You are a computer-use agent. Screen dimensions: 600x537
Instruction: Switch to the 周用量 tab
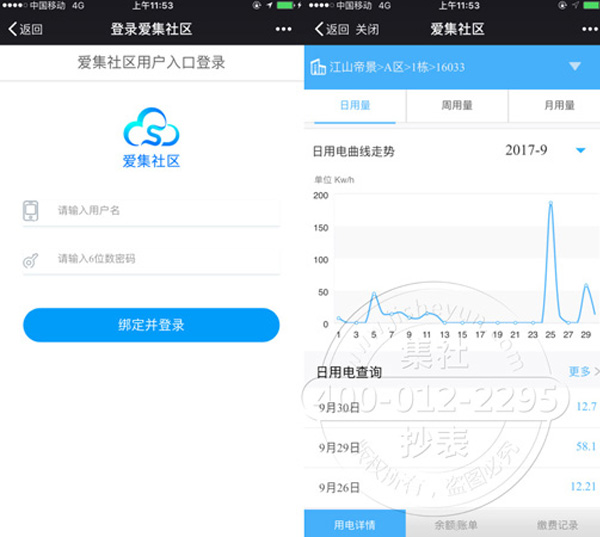click(456, 105)
